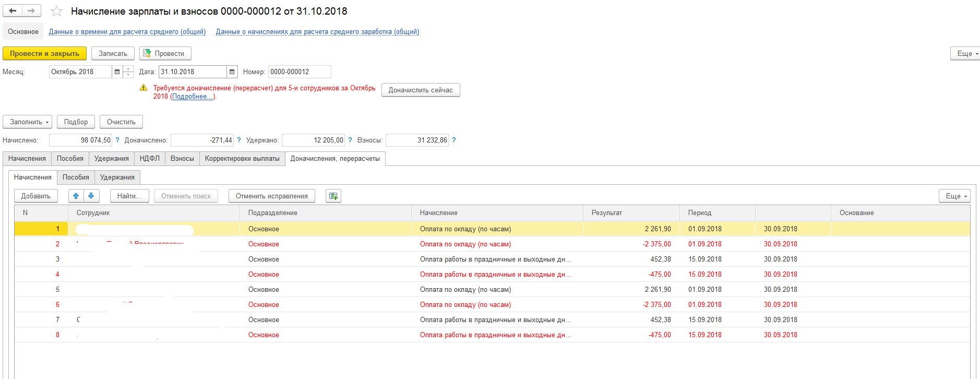Image resolution: width=980 pixels, height=379 pixels.
Task: Move selected row up with blue arrow
Action: point(76,196)
